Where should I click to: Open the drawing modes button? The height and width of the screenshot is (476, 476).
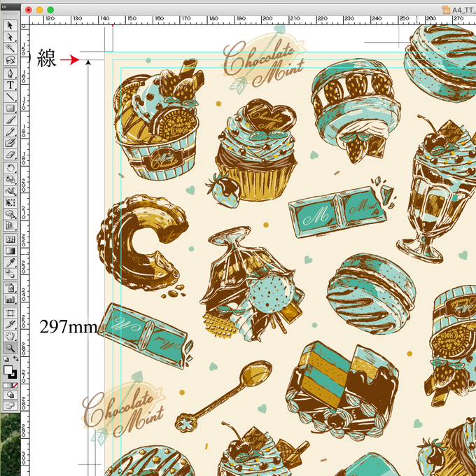pyautogui.click(x=10, y=395)
